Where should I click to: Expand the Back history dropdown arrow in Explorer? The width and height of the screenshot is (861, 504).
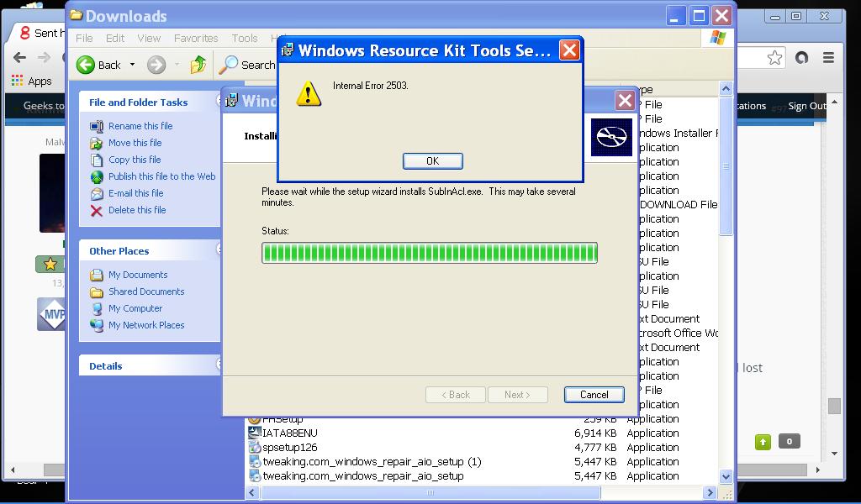132,65
